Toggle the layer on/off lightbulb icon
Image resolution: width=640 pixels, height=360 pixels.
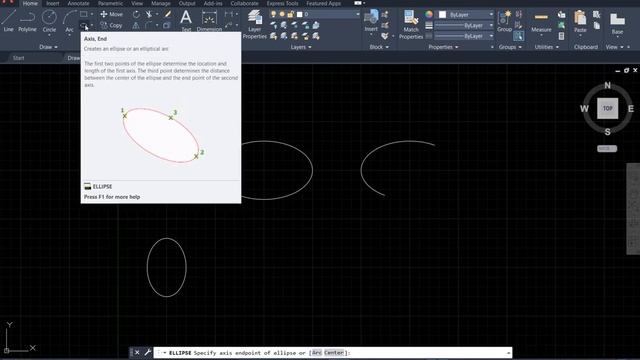point(273,14)
